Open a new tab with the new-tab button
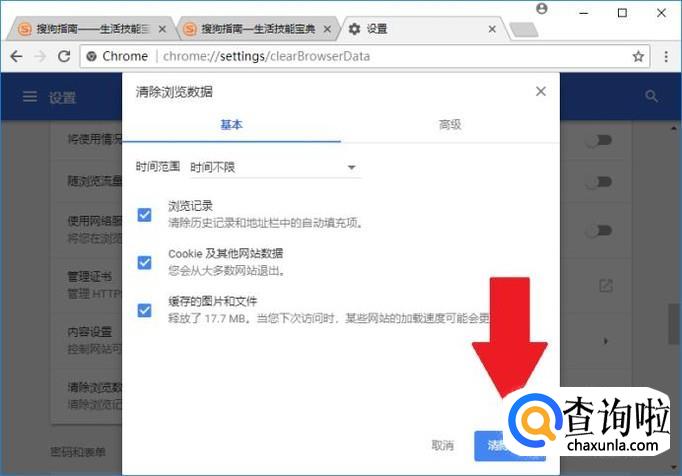The image size is (682, 476). (524, 30)
